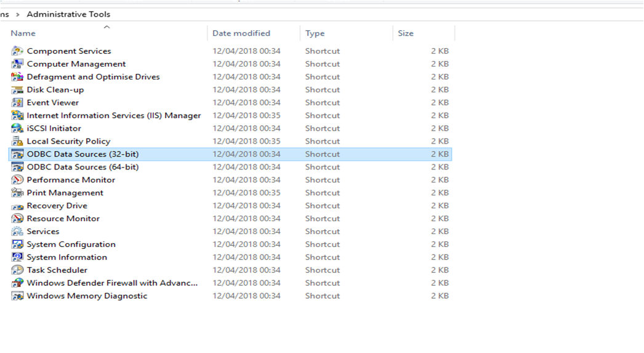Click the System Configuration icon
Viewport: 644px width, 353px height.
tap(17, 244)
